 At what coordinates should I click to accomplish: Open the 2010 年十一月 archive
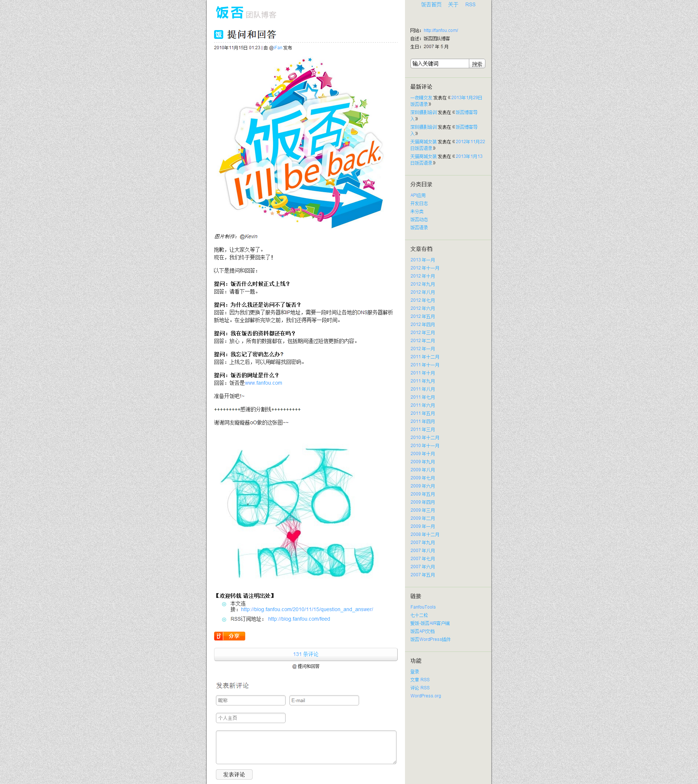point(425,445)
